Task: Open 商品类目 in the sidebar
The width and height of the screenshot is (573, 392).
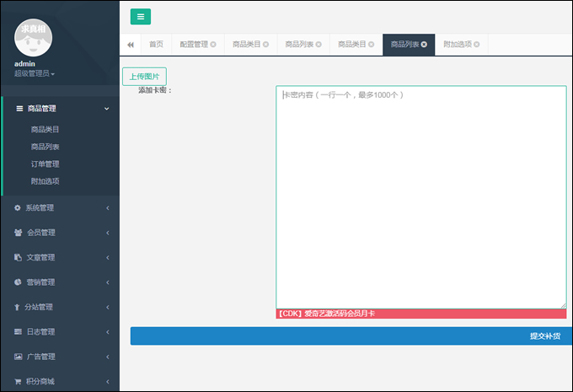Action: point(45,130)
